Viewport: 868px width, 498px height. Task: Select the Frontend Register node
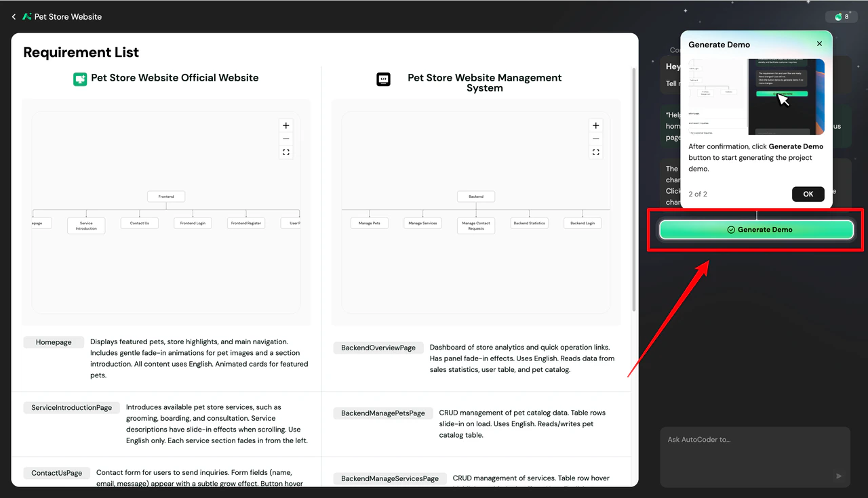coord(245,223)
